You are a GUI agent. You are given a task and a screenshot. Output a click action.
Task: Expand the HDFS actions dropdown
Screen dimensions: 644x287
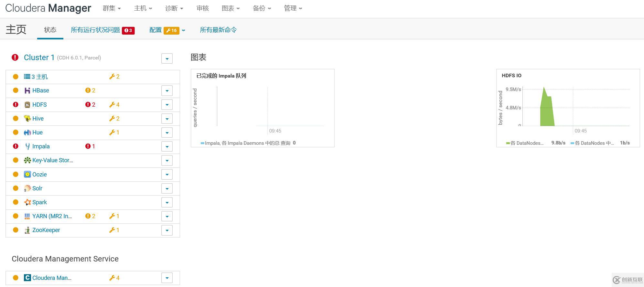[167, 105]
